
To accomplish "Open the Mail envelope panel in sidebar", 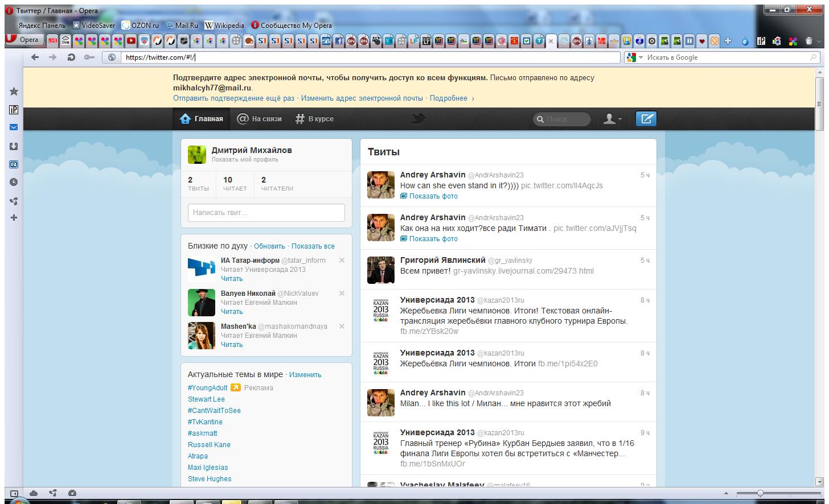I will pyautogui.click(x=14, y=127).
